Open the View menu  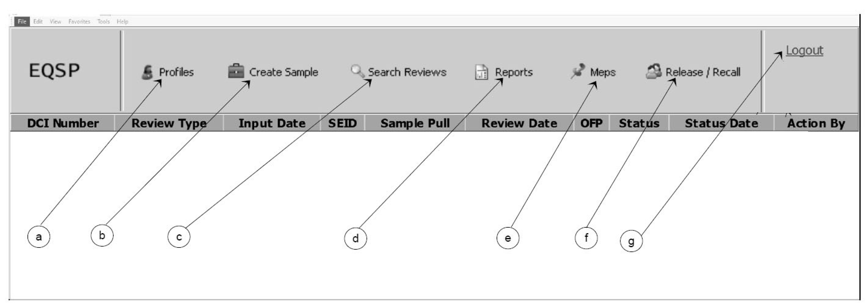pos(55,22)
